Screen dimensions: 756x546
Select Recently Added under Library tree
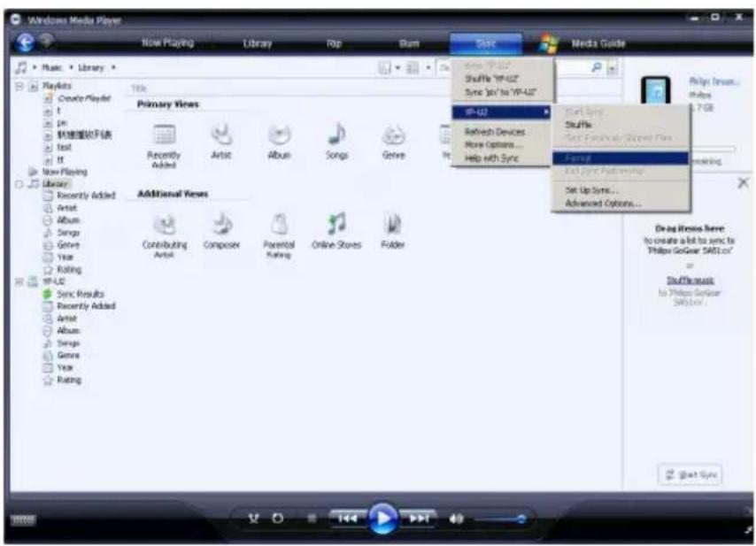click(x=86, y=196)
